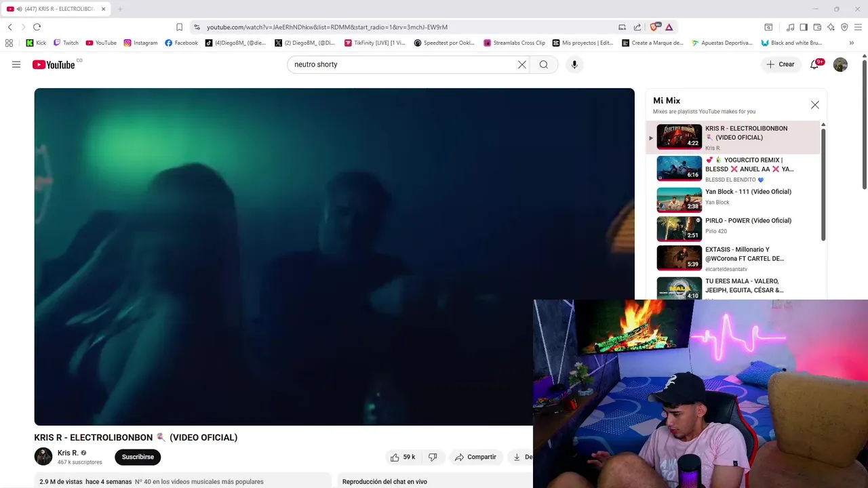Click the download button beside Compartir

tap(521, 457)
